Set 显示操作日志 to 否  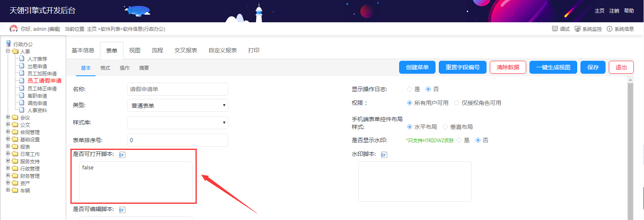[428, 89]
